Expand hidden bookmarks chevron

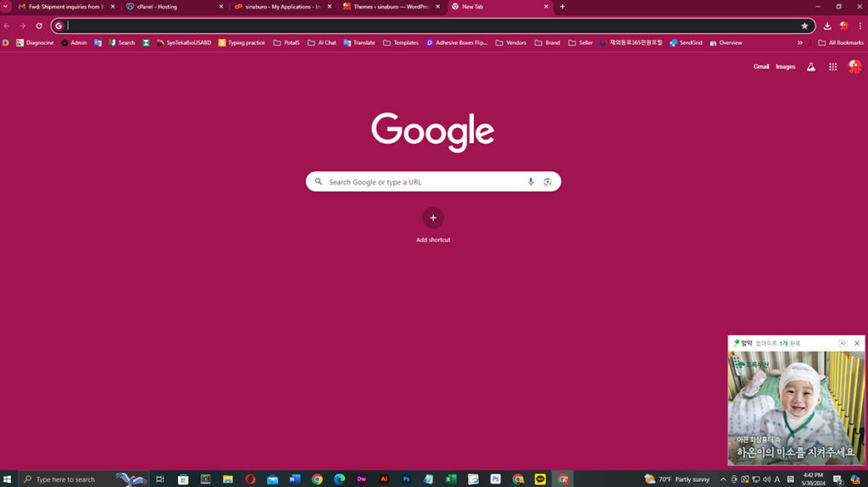point(799,42)
